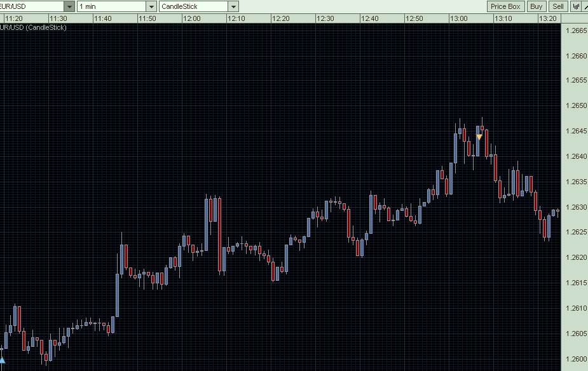Open the 1 min timeframe dropdown arrow
This screenshot has width=588, height=371.
point(151,6)
